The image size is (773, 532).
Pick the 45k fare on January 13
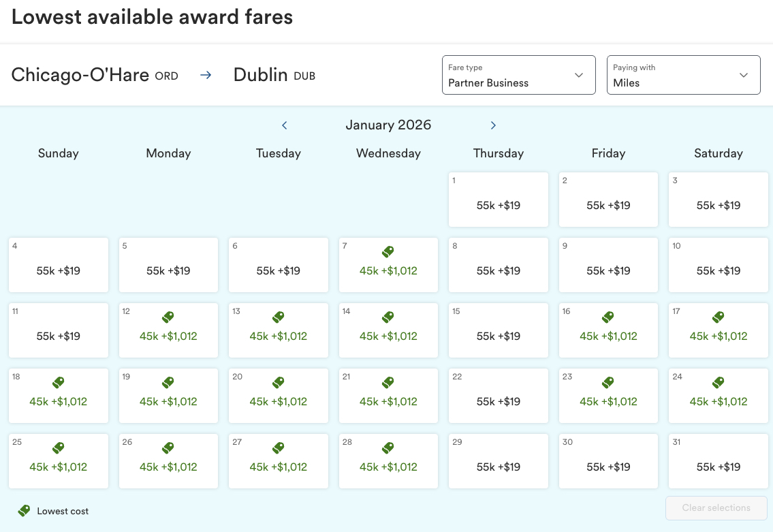(x=278, y=336)
